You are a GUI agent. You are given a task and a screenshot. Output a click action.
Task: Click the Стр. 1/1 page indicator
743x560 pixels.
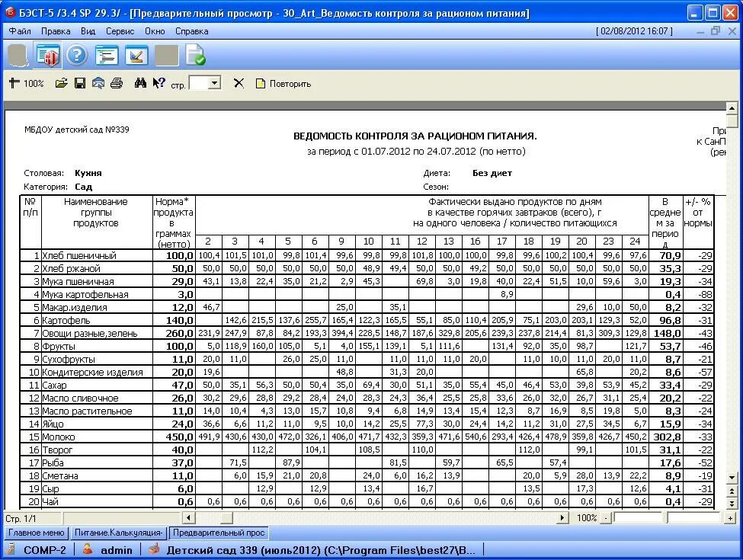[x=21, y=518]
